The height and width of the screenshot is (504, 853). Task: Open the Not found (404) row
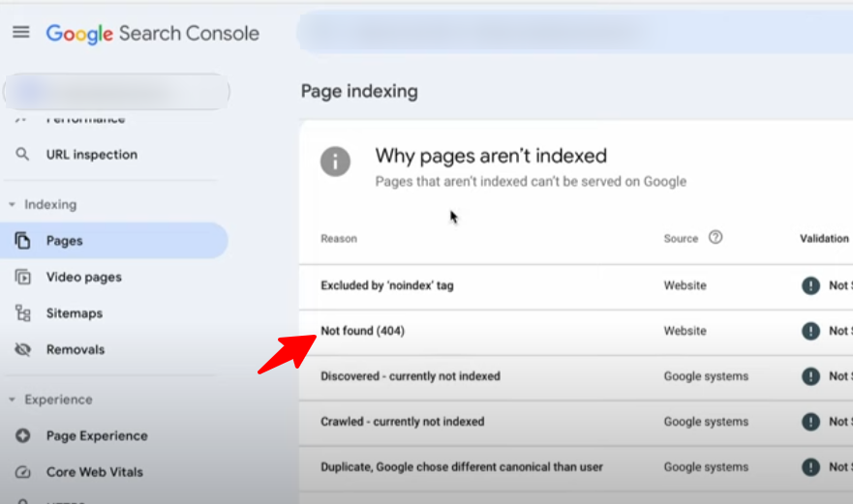(575, 331)
